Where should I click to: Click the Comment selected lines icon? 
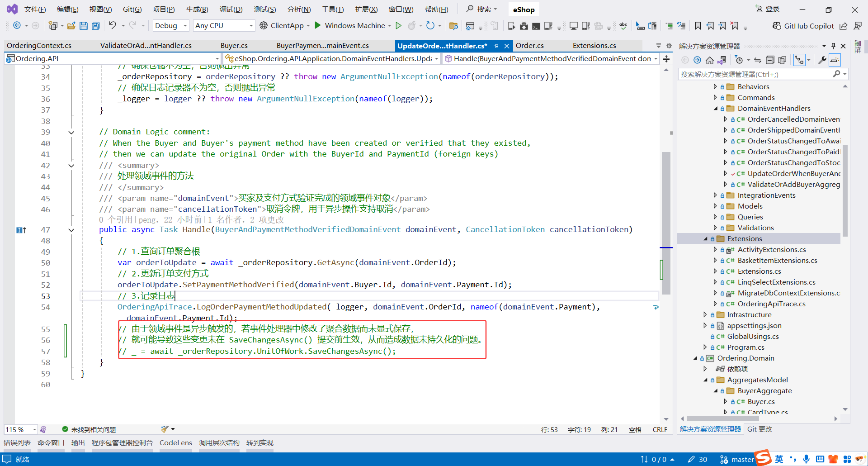(669, 26)
